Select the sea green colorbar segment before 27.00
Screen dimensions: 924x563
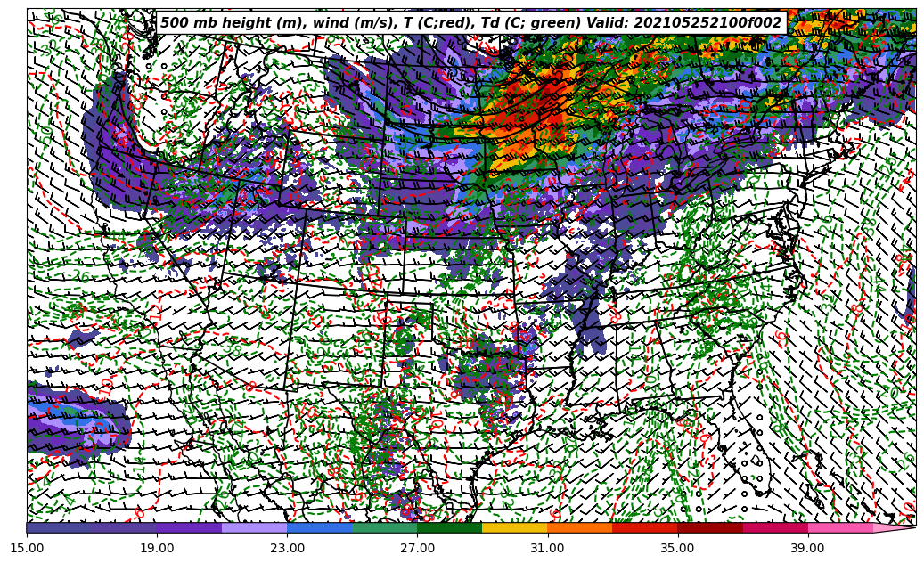click(x=384, y=528)
